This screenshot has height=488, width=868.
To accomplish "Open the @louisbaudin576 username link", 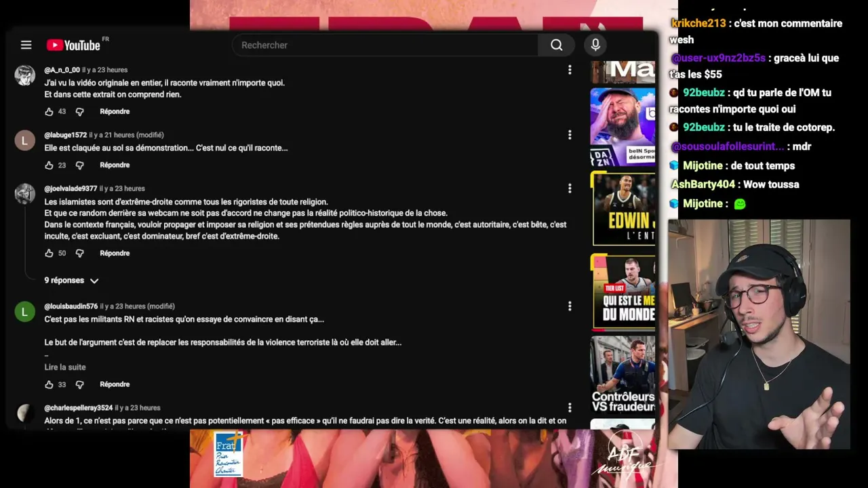I will point(71,306).
